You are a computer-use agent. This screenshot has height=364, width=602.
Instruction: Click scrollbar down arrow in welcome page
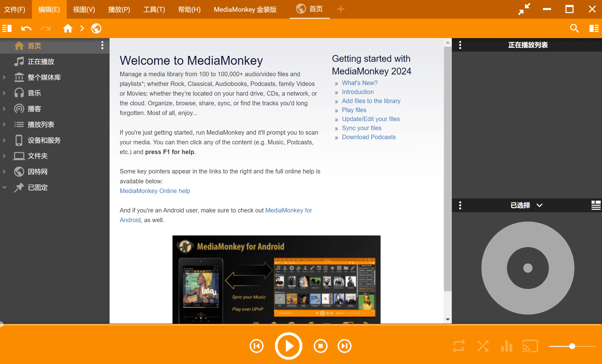coord(448,319)
